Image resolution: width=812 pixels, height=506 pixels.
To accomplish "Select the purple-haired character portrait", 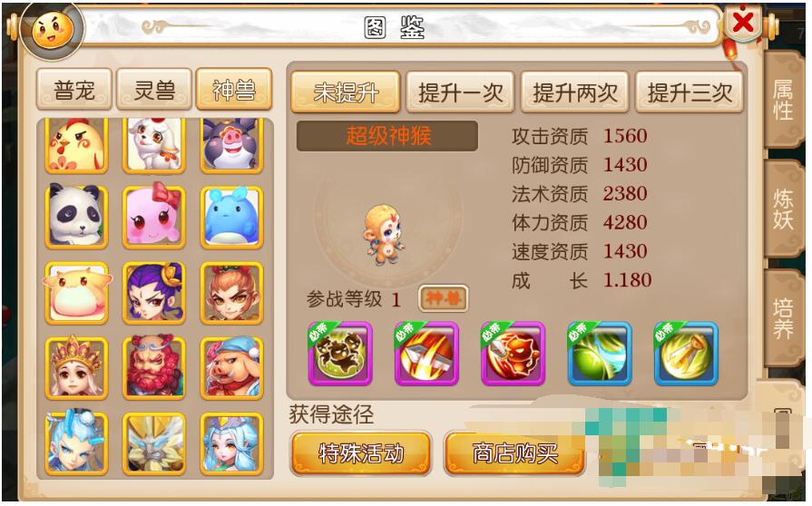I will coord(154,293).
